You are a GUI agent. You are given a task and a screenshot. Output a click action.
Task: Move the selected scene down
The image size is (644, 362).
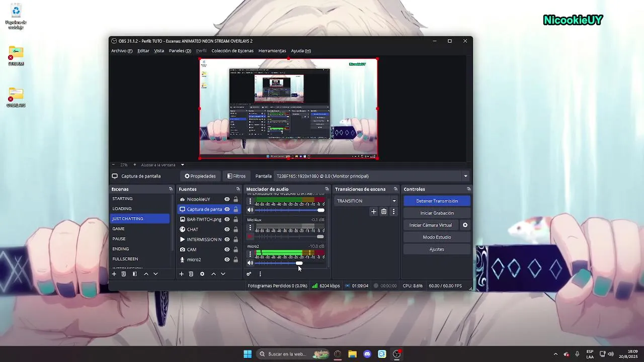(x=155, y=274)
